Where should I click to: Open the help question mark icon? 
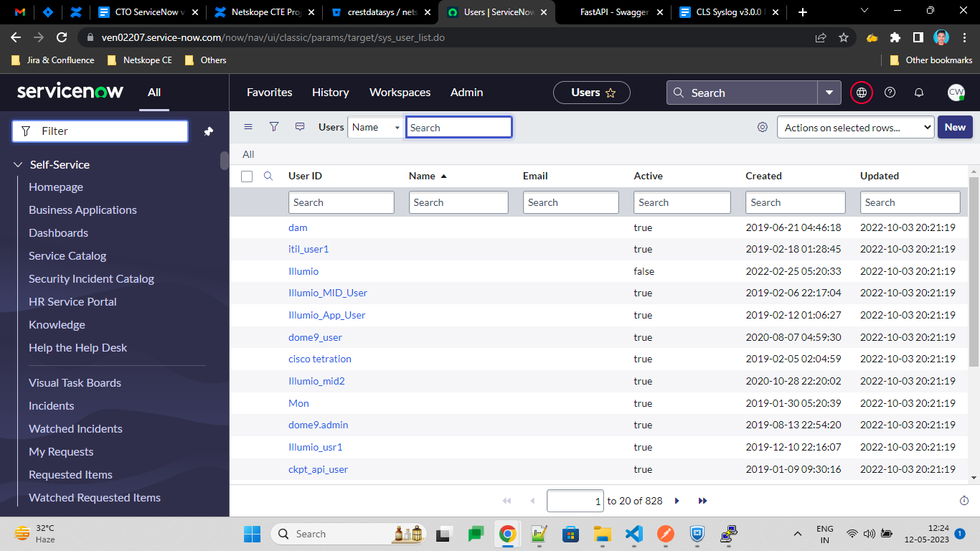point(890,93)
